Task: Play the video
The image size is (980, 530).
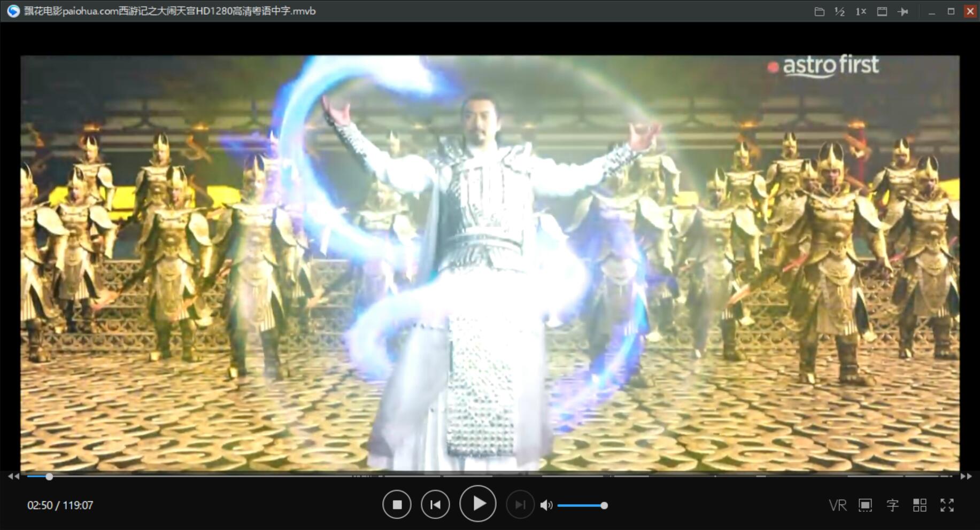Action: 478,504
